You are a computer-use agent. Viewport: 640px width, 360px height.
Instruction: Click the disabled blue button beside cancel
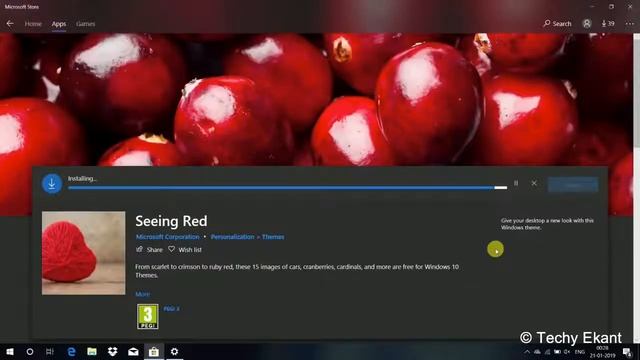(x=573, y=185)
